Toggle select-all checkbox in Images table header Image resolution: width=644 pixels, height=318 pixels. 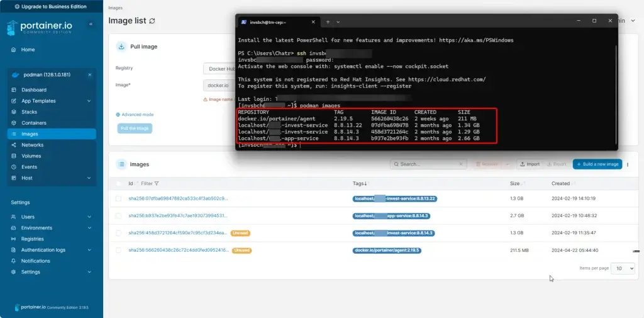[x=118, y=183]
